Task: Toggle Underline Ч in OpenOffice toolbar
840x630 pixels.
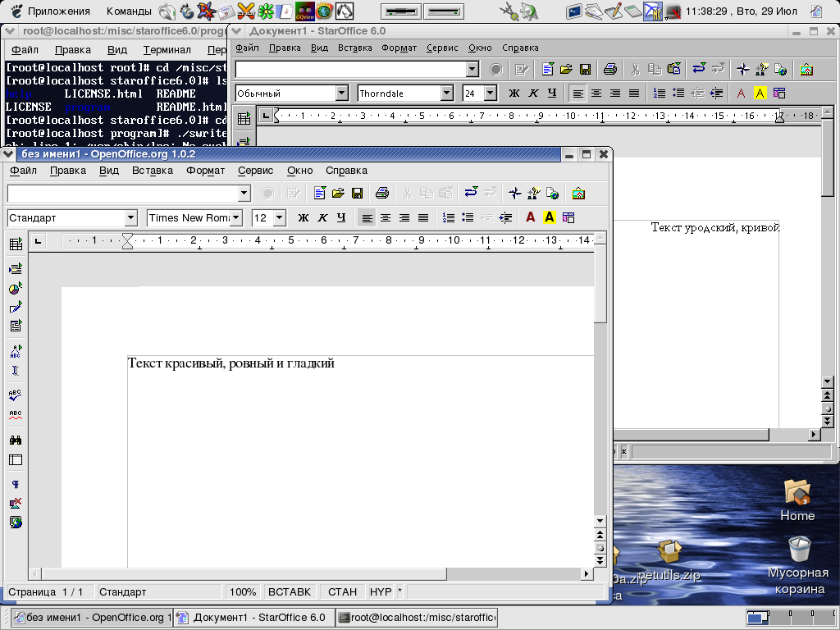Action: coord(341,217)
